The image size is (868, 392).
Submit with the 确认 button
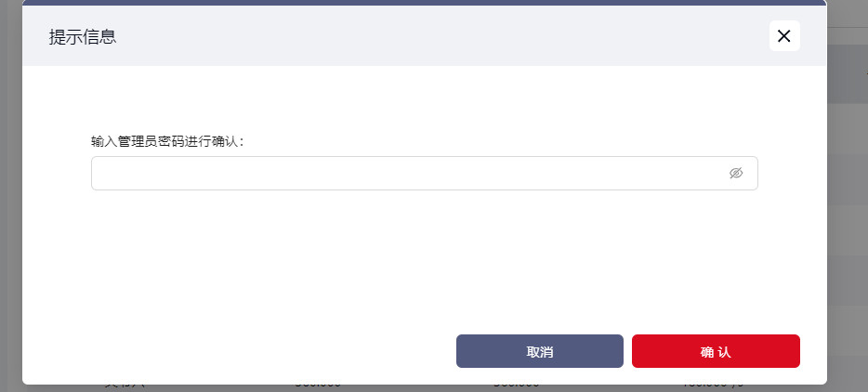point(716,351)
